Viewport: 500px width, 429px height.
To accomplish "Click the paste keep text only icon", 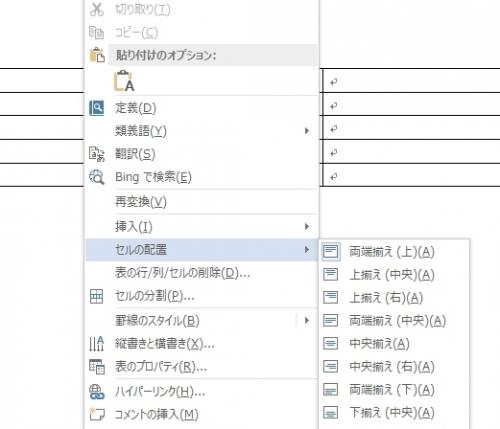I will pos(124,81).
